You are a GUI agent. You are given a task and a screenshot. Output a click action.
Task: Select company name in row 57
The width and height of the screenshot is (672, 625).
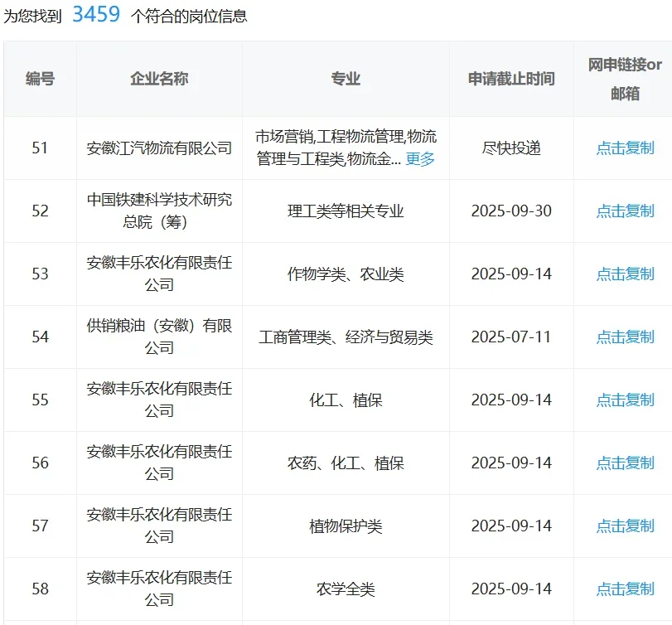pyautogui.click(x=159, y=526)
